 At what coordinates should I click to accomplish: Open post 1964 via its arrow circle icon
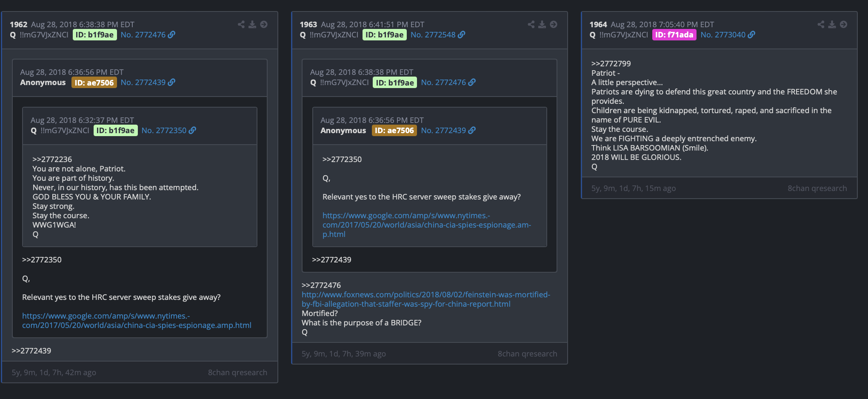click(x=843, y=24)
